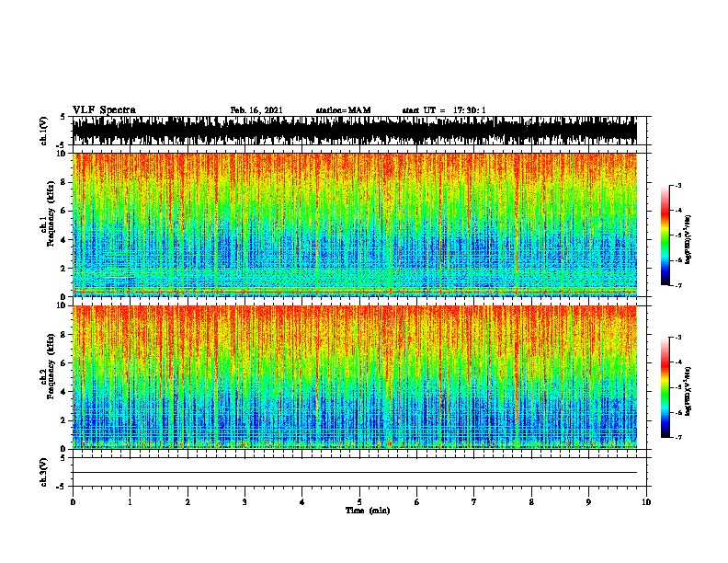Click the "-3" tick on upper colorbar
Screen dimensions: 728x563
678,186
